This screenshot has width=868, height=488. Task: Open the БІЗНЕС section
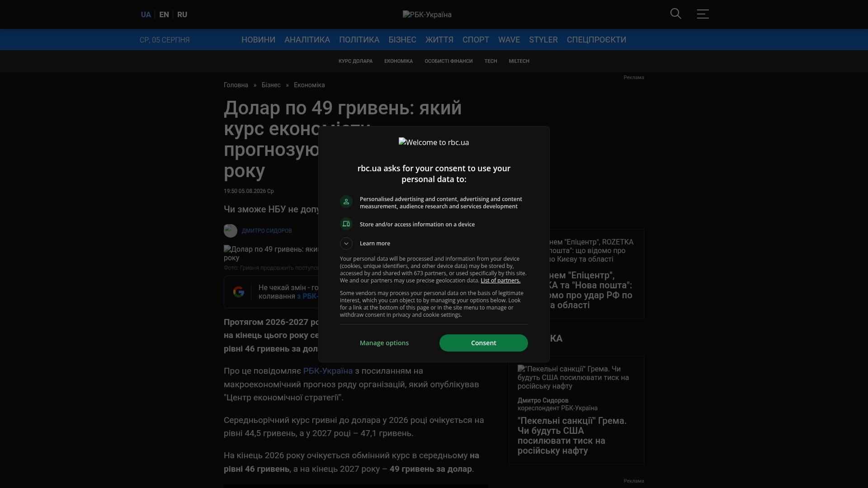pyautogui.click(x=402, y=40)
